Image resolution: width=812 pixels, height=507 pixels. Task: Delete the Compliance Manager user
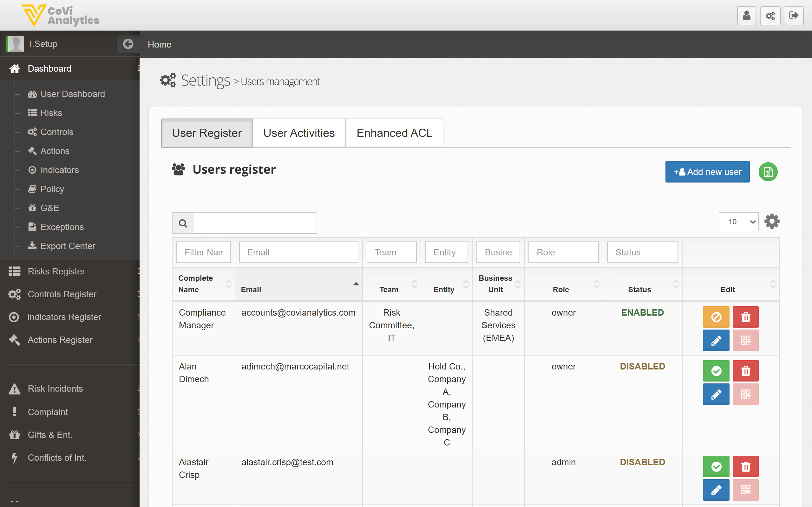coord(746,317)
